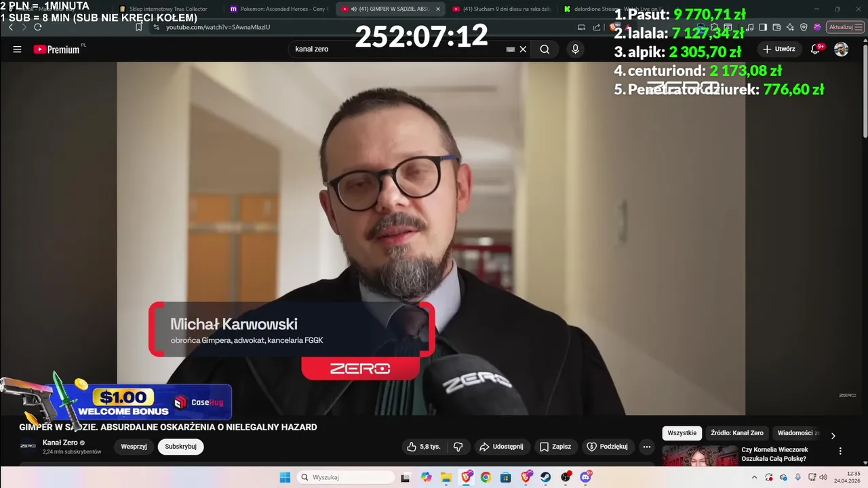Click the browser reload button
Viewport: 868px width, 488px height.
click(38, 27)
